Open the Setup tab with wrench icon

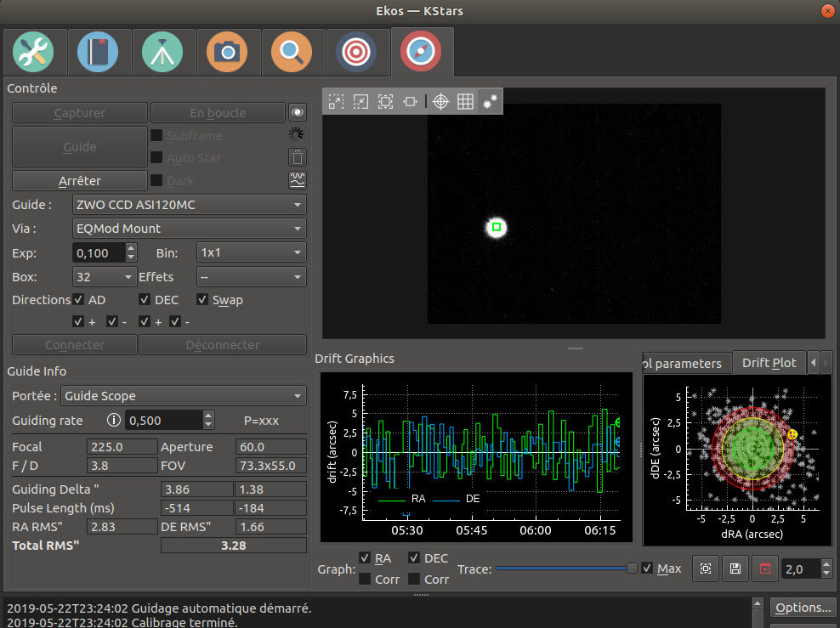[33, 52]
